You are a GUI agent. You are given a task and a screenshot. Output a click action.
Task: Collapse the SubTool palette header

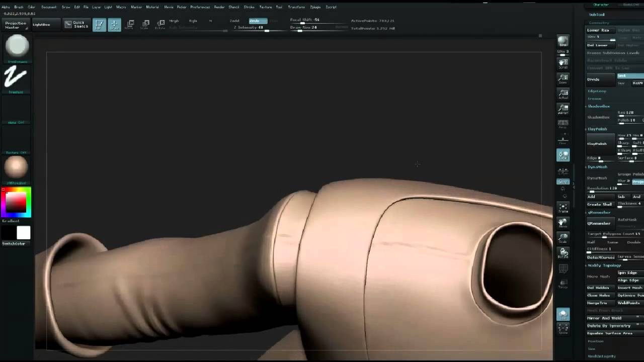(597, 15)
